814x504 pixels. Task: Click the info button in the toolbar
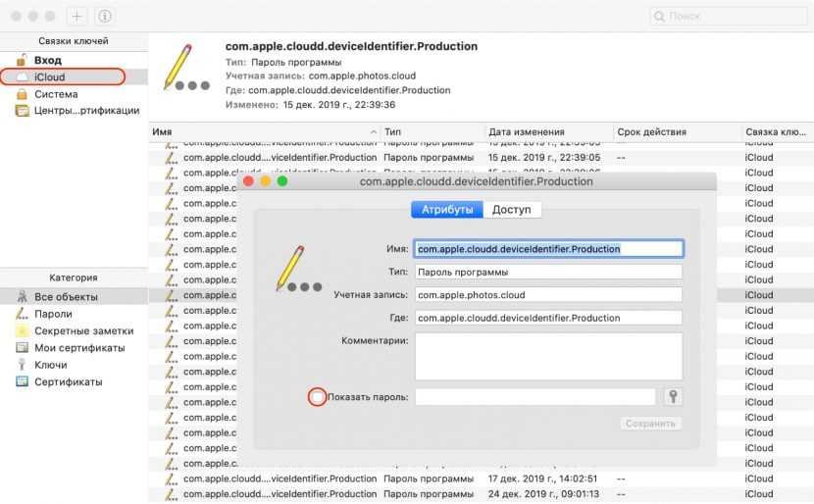(x=105, y=16)
